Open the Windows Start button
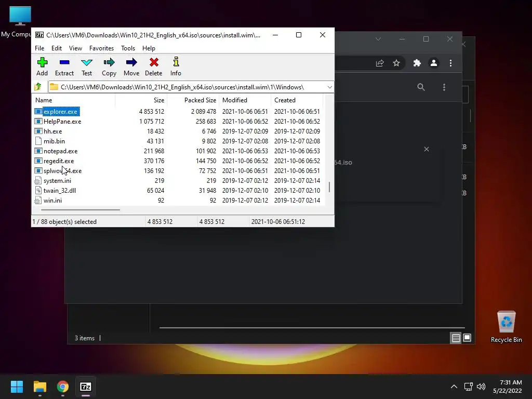Image resolution: width=532 pixels, height=399 pixels. (17, 387)
